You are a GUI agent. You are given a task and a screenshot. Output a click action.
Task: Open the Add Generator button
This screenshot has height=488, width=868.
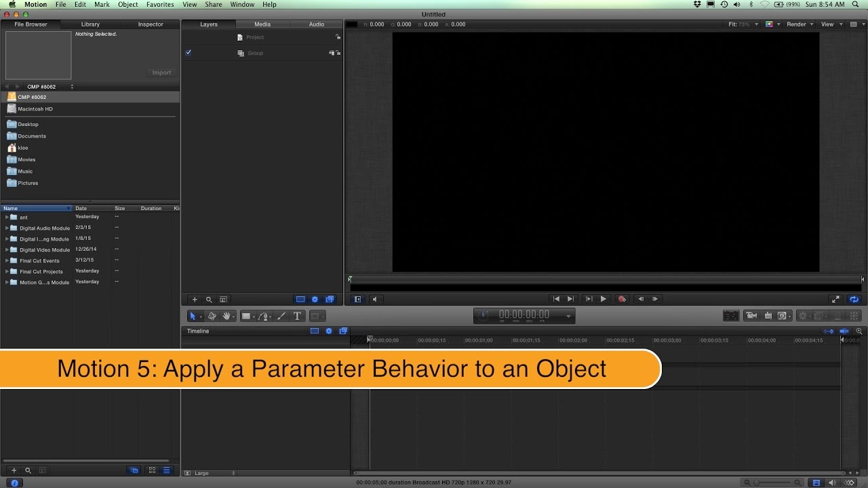(783, 316)
